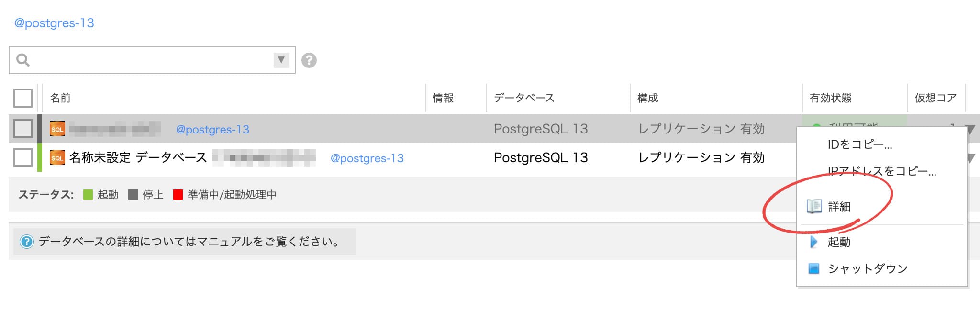Check the first database row checkbox

tap(23, 129)
